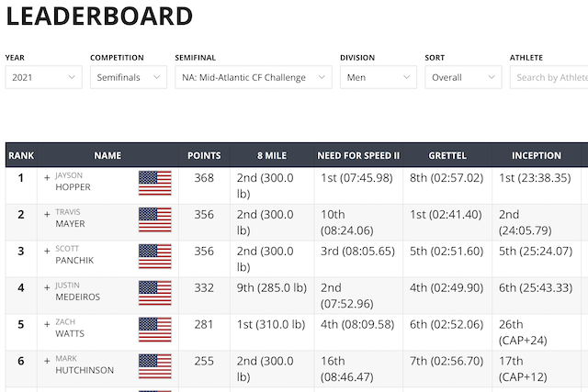Click the plus icon beside Scott Panchik
The width and height of the screenshot is (588, 392).
(47, 252)
